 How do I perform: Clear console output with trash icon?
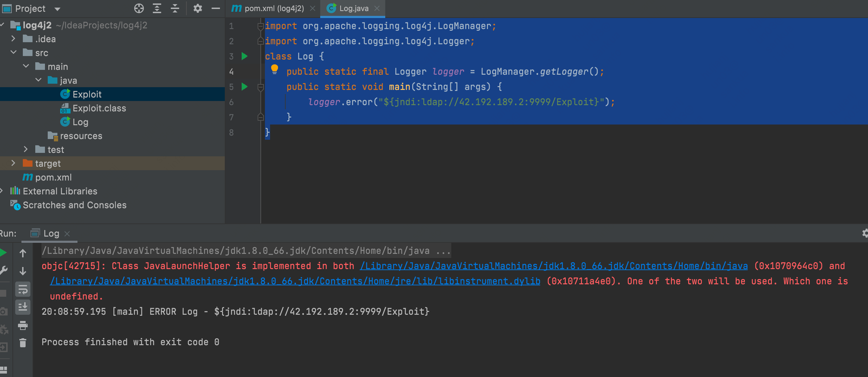[x=23, y=343]
